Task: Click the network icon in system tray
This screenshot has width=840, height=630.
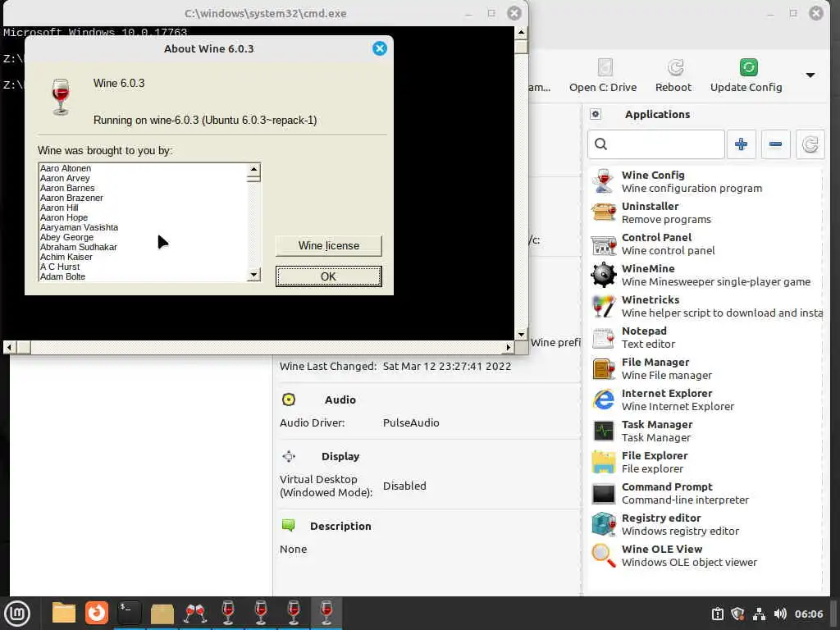Action: (x=759, y=614)
